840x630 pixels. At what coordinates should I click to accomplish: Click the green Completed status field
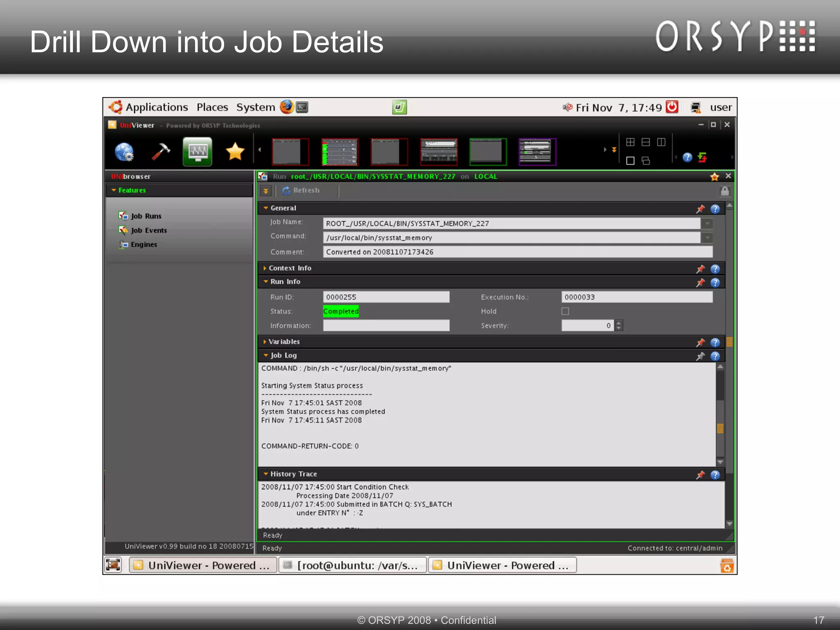click(x=341, y=311)
